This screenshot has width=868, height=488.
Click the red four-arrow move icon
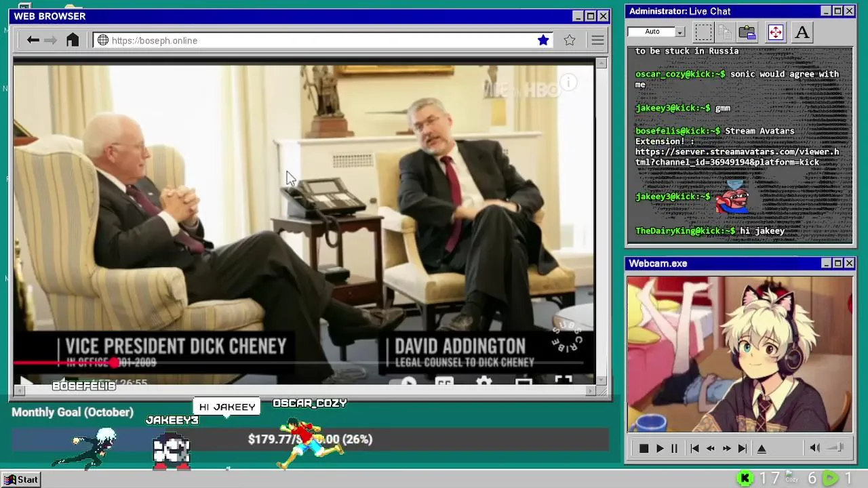776,32
